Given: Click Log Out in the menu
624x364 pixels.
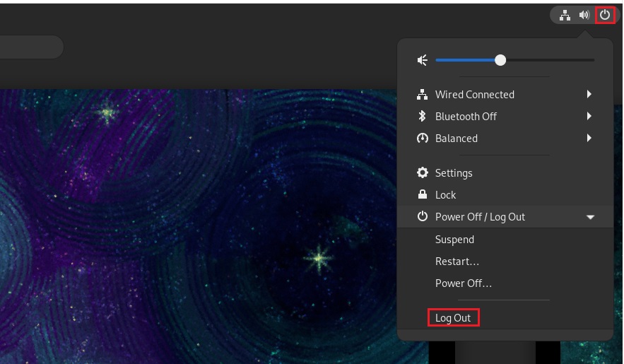Looking at the screenshot, I should (453, 318).
